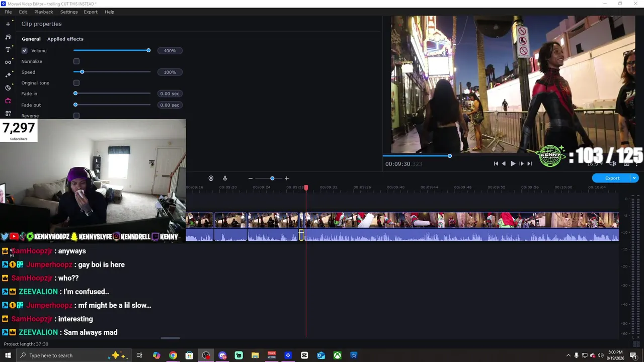This screenshot has width=644, height=362.
Task: Step forward one frame in player
Action: 521,163
